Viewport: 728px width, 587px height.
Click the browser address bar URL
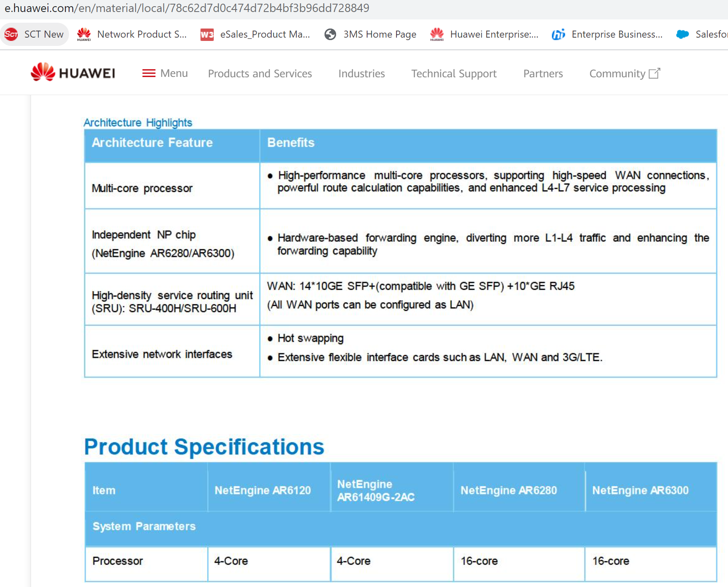(x=187, y=8)
